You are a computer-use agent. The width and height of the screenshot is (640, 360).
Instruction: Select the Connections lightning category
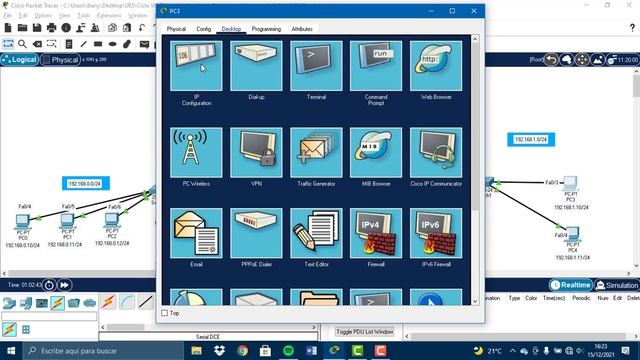click(58, 303)
